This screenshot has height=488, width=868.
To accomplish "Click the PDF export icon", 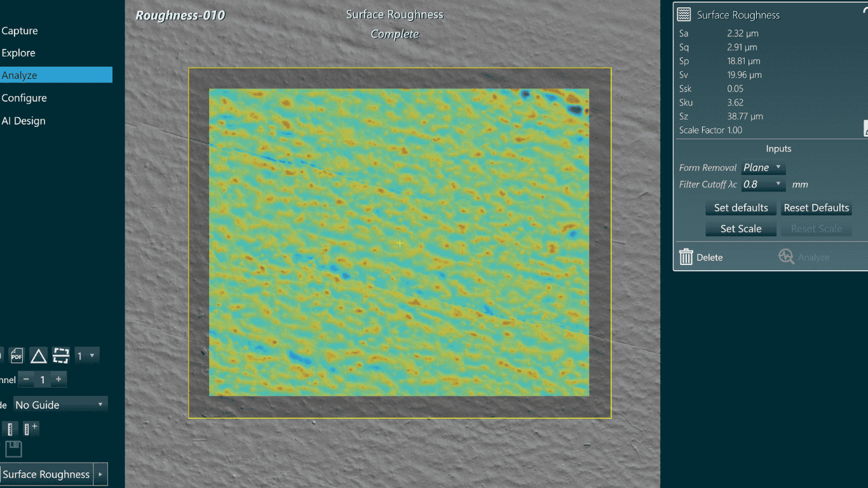I will [x=17, y=356].
